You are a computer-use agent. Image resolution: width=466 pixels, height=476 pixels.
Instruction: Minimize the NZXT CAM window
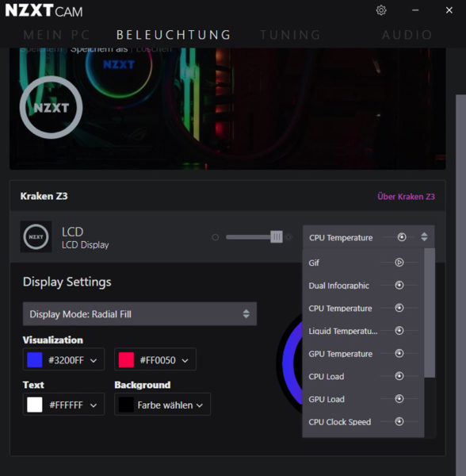[x=415, y=10]
